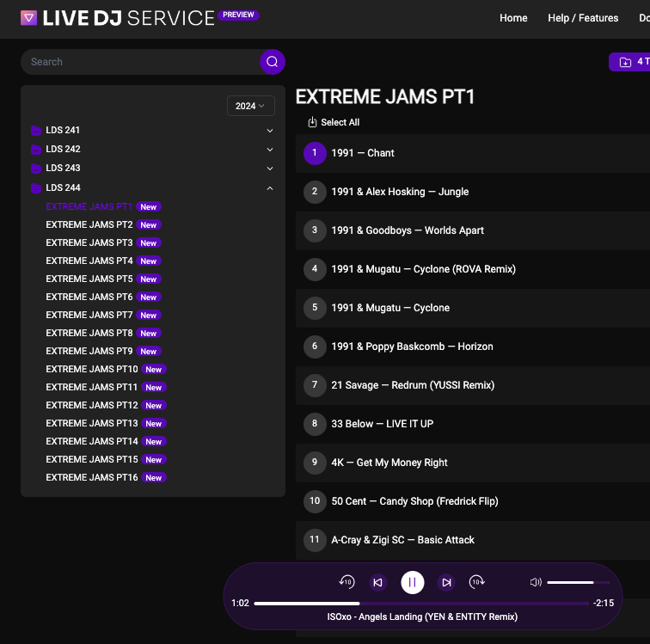Select the LDS 243 folder label
This screenshot has width=650, height=644.
[x=63, y=168]
